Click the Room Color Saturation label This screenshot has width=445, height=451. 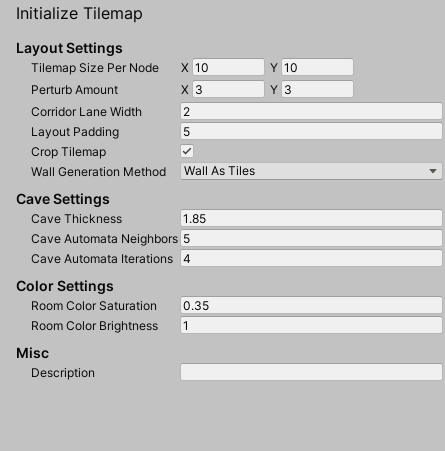click(x=94, y=306)
